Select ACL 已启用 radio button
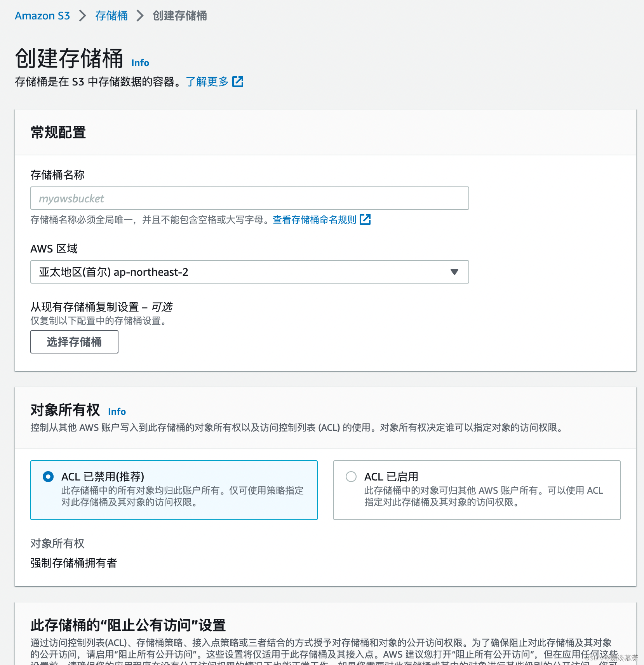Screen dimensions: 644x665 click(351, 477)
